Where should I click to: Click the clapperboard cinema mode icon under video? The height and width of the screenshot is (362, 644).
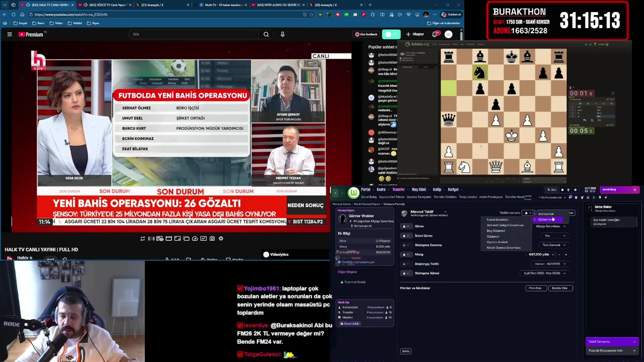coord(169,238)
